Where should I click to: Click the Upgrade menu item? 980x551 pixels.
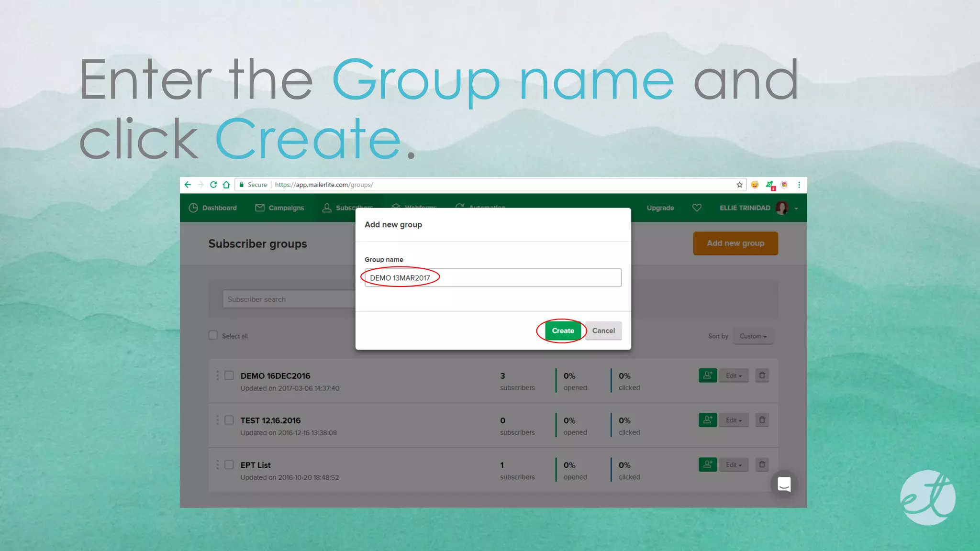(660, 208)
